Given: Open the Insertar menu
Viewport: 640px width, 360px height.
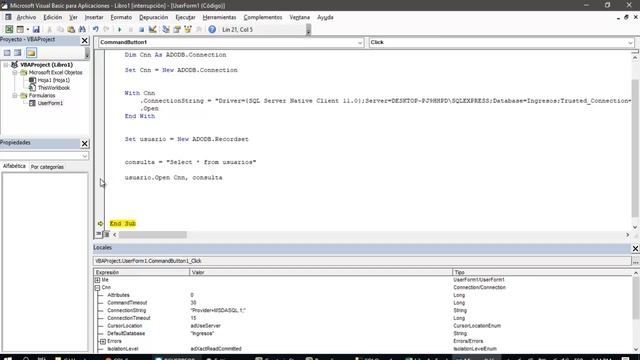Looking at the screenshot, I should (94, 18).
